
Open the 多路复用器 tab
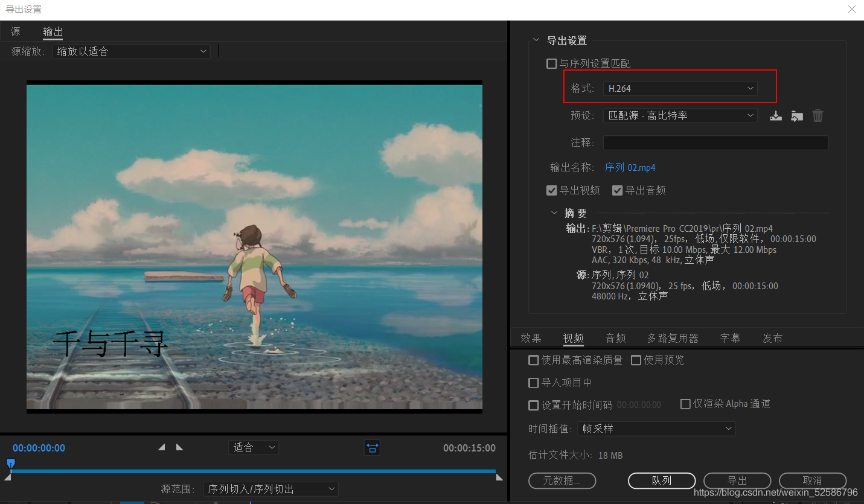[673, 338]
